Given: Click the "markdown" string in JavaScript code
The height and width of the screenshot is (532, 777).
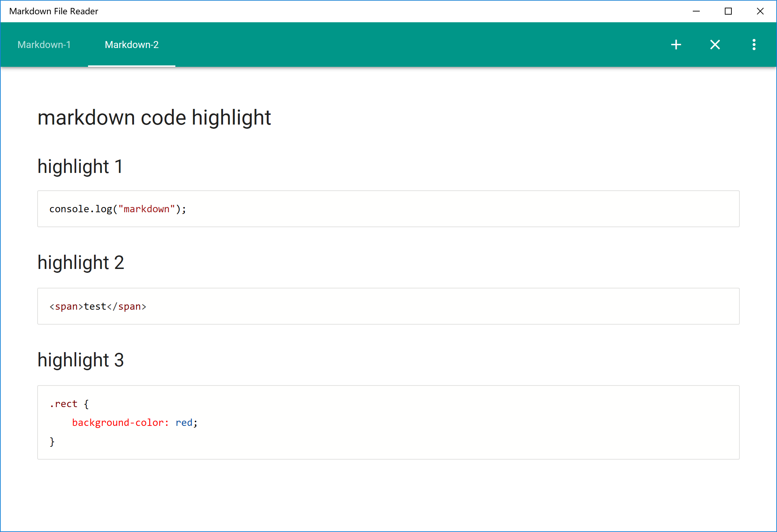Looking at the screenshot, I should coord(146,209).
